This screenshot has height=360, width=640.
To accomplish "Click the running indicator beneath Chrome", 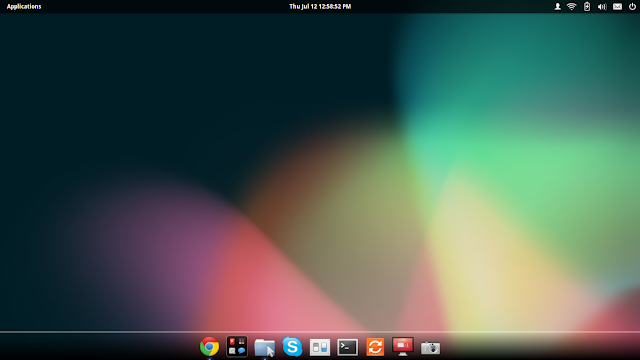I will [x=209, y=359].
